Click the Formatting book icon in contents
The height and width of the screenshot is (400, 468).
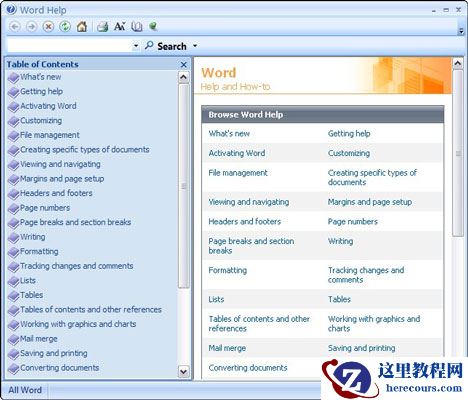pos(14,252)
